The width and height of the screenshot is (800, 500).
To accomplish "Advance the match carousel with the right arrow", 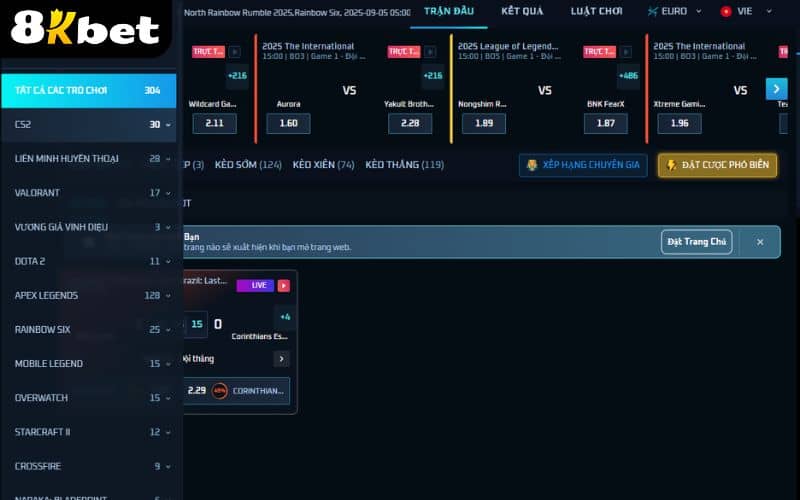I will click(x=777, y=89).
